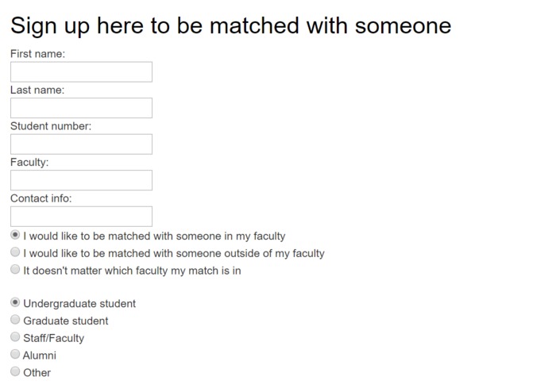Screen dimensions: 552x392
Task: Click the 'Last name:' label text
Action: pos(37,90)
